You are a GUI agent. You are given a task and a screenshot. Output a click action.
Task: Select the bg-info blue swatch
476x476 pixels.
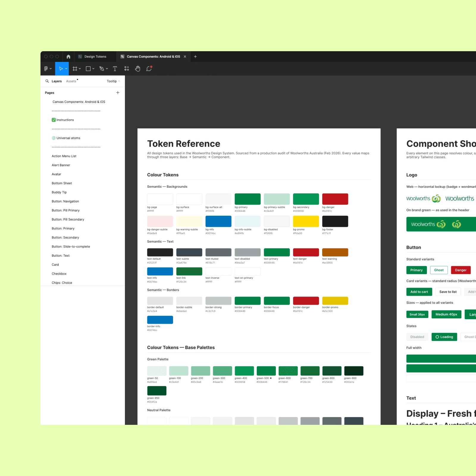(218, 221)
